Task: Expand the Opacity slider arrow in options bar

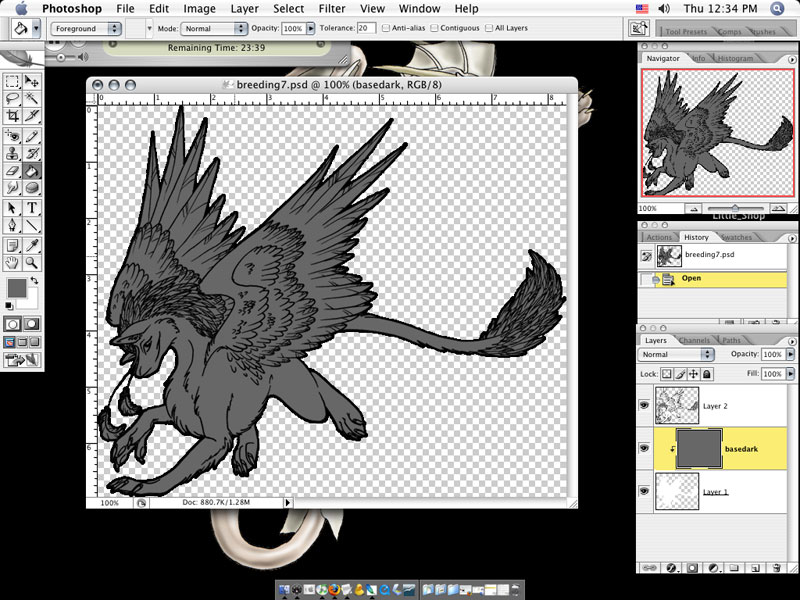Action: [x=312, y=29]
